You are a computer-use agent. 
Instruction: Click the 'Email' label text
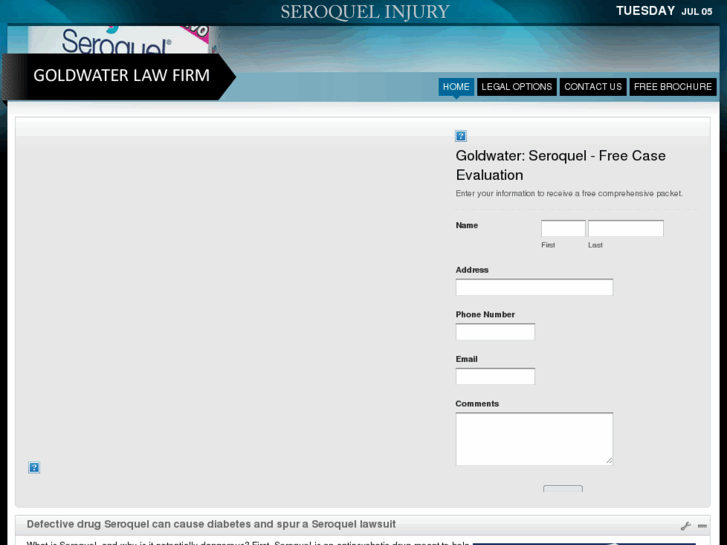[x=466, y=359]
